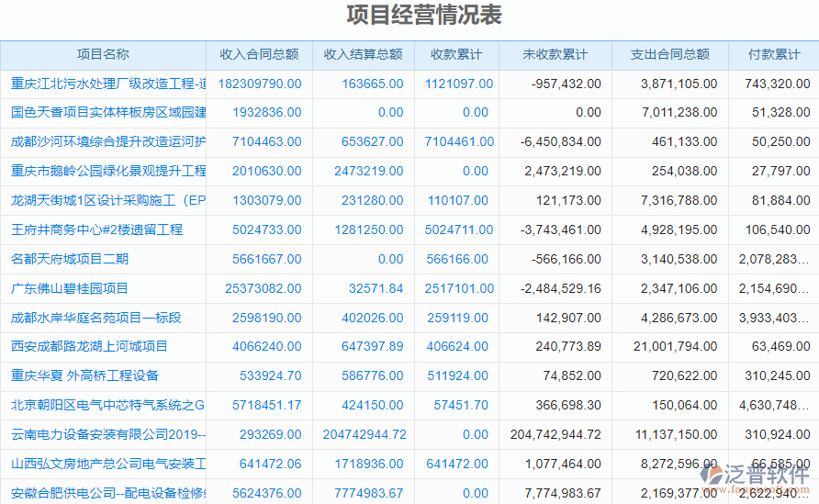This screenshot has width=819, height=504.
Task: Open the 西安成都路龙湖上河城项目 link
Action: click(x=89, y=346)
